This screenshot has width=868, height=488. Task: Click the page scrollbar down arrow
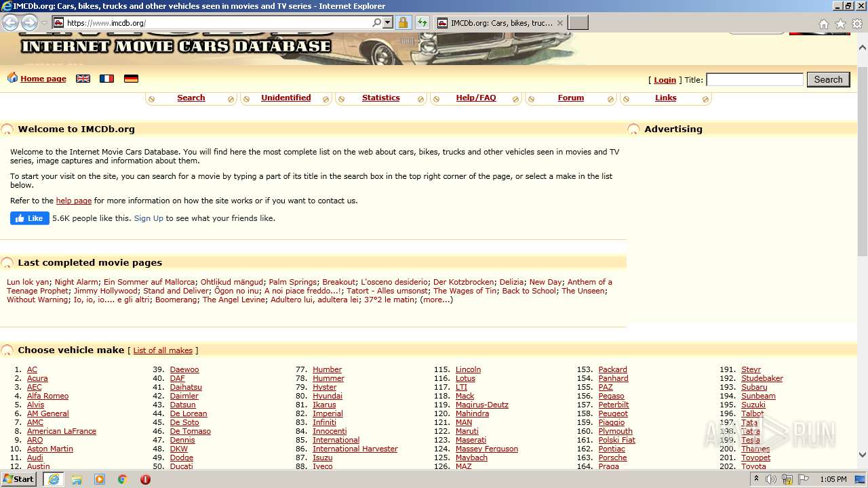[x=863, y=455]
